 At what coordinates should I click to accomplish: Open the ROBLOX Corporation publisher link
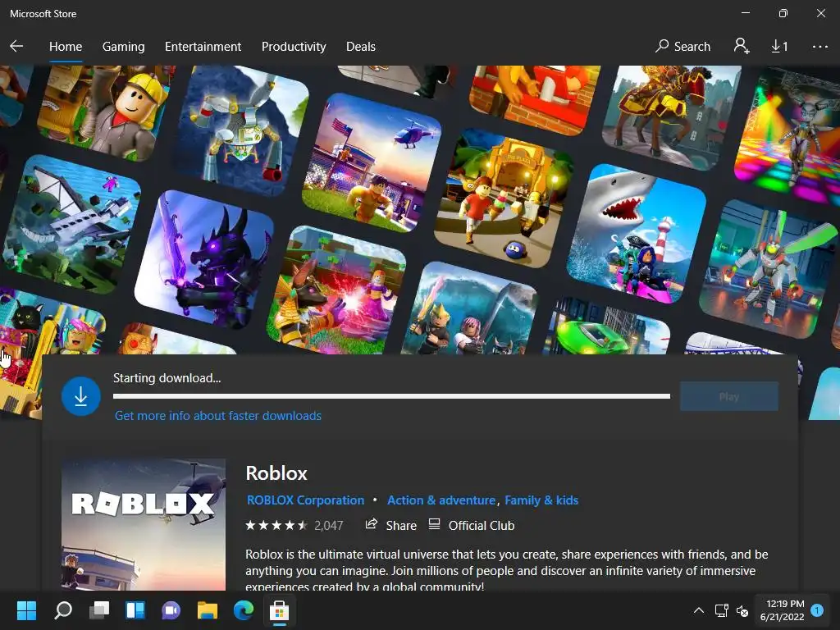click(x=305, y=500)
